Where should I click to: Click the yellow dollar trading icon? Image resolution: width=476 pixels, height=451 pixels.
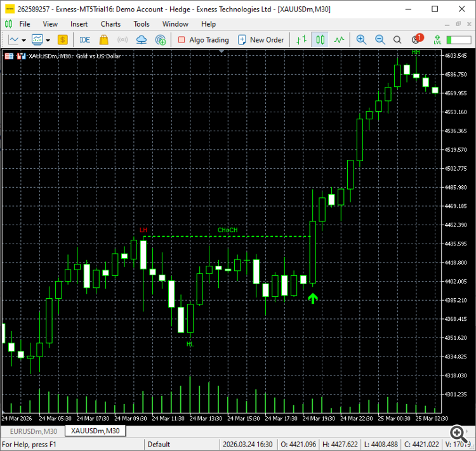(62, 40)
